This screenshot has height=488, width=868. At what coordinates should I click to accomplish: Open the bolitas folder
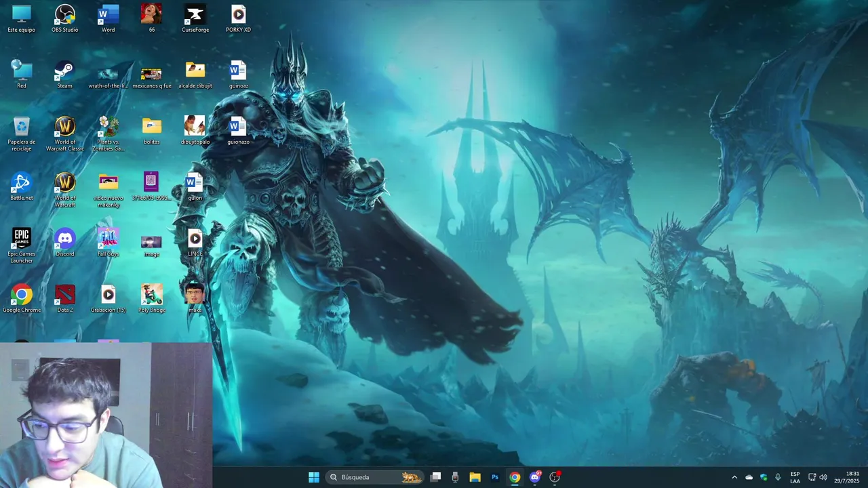tap(152, 131)
